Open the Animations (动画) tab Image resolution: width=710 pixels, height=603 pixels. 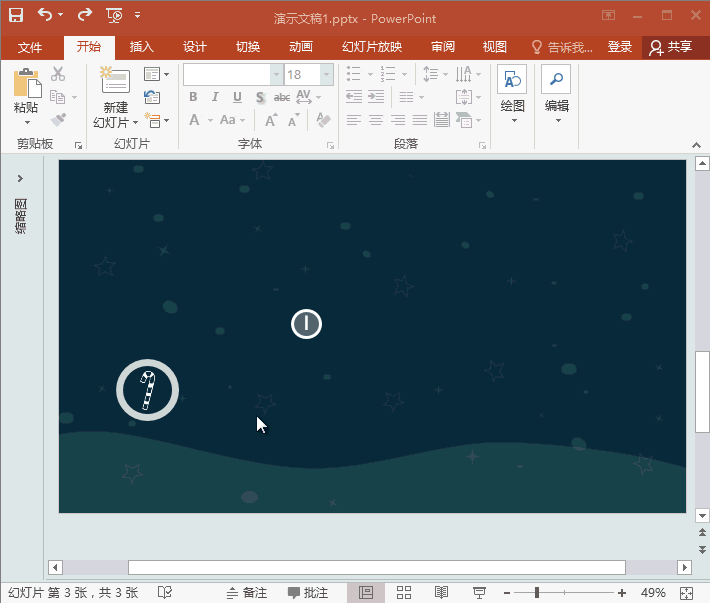300,47
